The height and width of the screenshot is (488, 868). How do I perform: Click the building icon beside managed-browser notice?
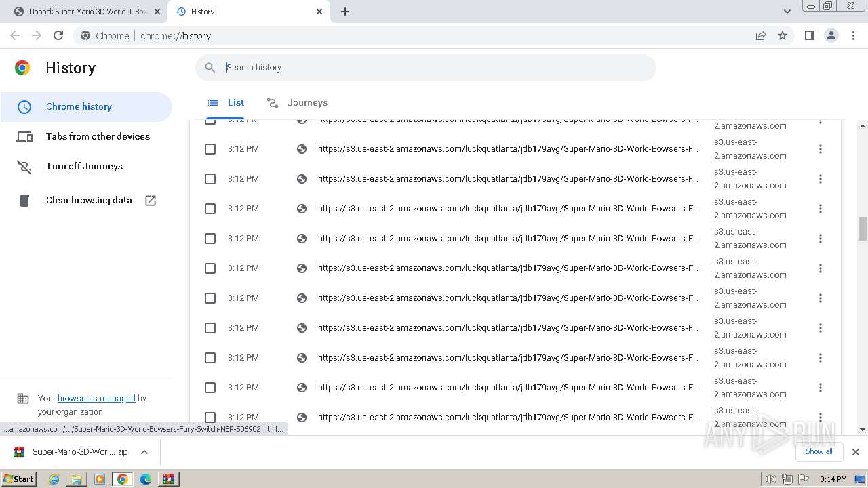tap(23, 399)
